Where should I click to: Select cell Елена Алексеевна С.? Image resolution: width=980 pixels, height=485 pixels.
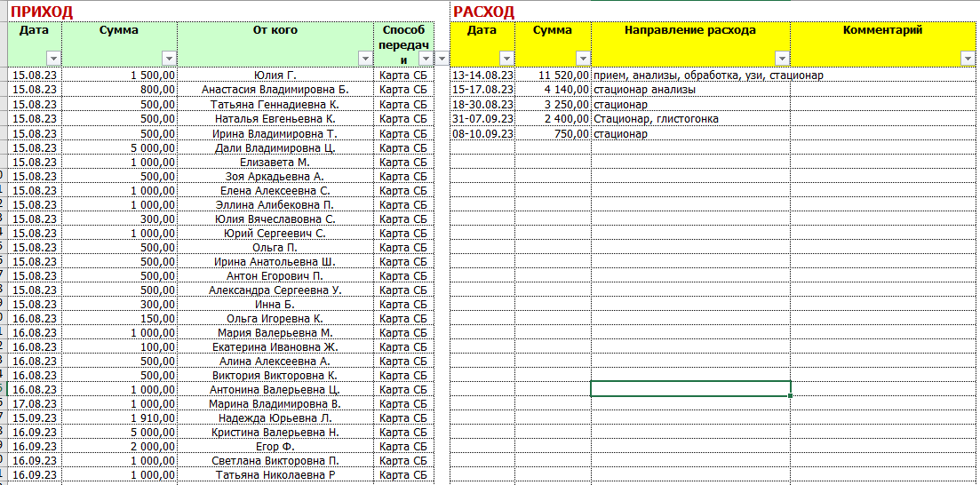pos(275,191)
